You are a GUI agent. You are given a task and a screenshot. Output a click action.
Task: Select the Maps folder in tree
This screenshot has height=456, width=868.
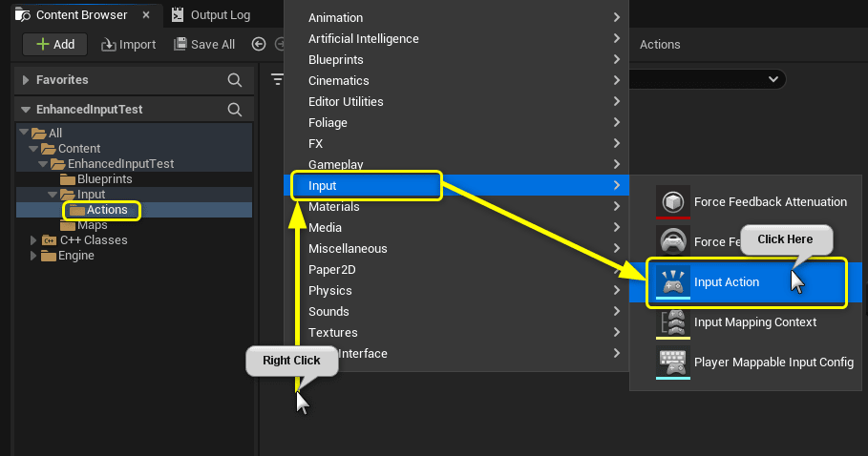134,225
